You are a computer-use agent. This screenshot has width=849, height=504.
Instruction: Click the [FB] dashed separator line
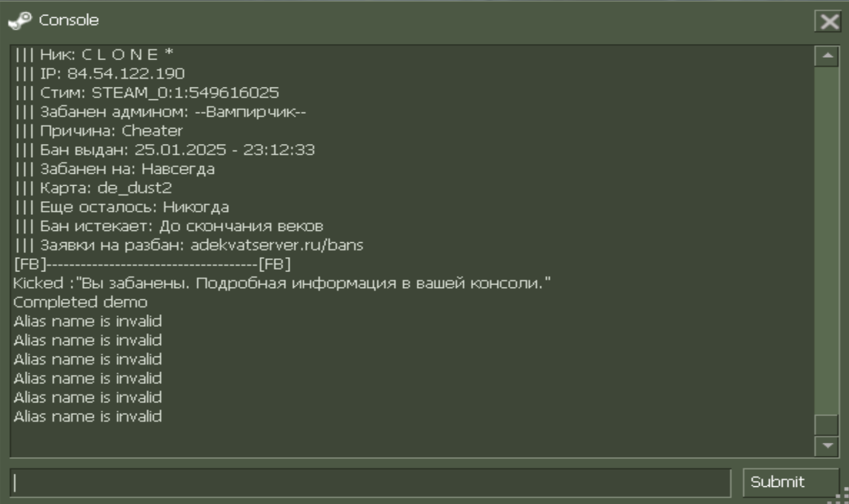[x=152, y=264]
